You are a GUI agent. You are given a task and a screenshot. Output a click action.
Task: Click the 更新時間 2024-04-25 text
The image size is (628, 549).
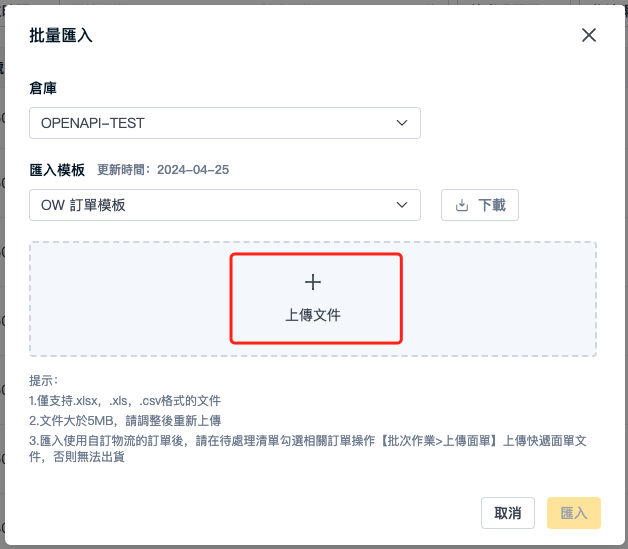163,170
